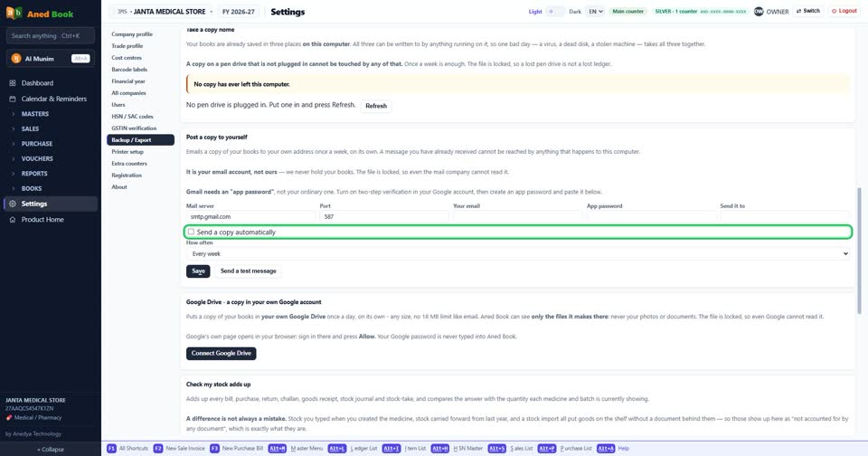Click the Alt+H HSN Master badge
The image size is (868, 456).
(440, 448)
